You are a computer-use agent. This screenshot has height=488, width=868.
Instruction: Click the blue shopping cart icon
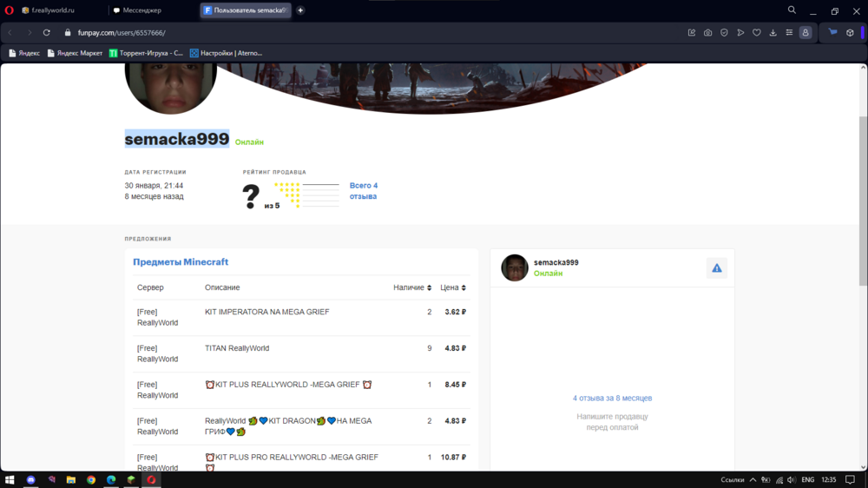(x=833, y=32)
